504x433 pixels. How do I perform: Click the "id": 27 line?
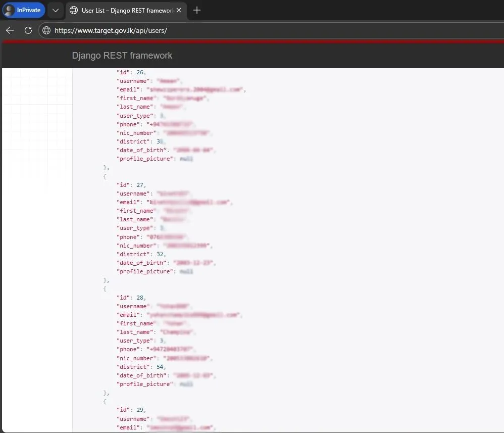coord(131,185)
